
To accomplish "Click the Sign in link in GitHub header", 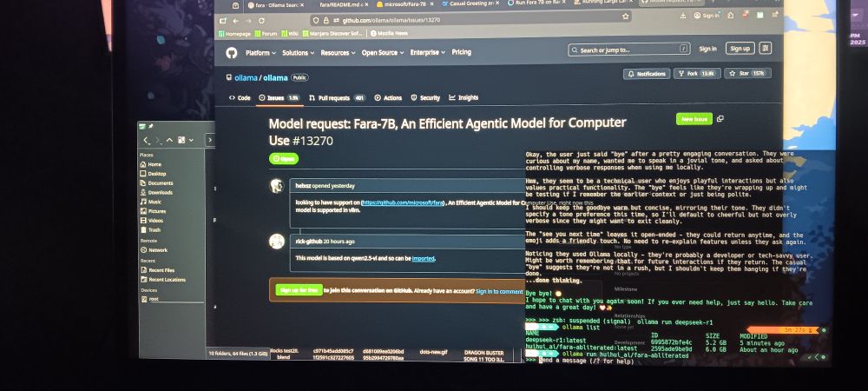I will [707, 49].
